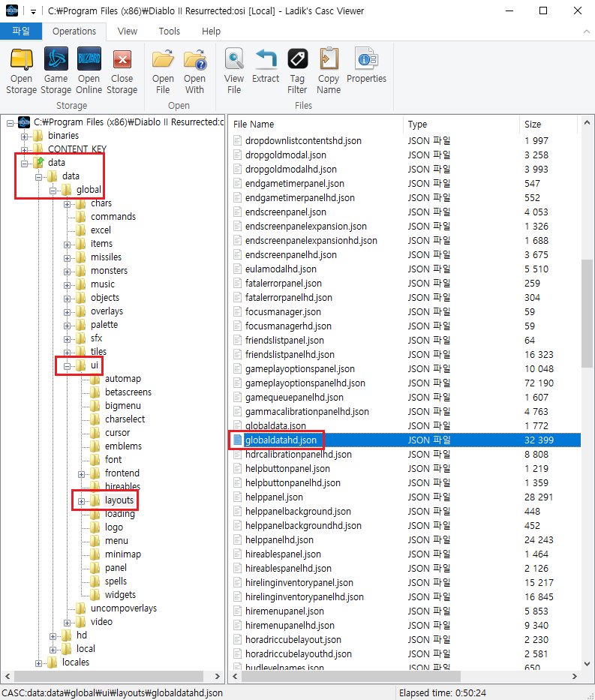Viewport: 595px width, 700px height.
Task: Select the charselect folder
Action: [x=125, y=419]
